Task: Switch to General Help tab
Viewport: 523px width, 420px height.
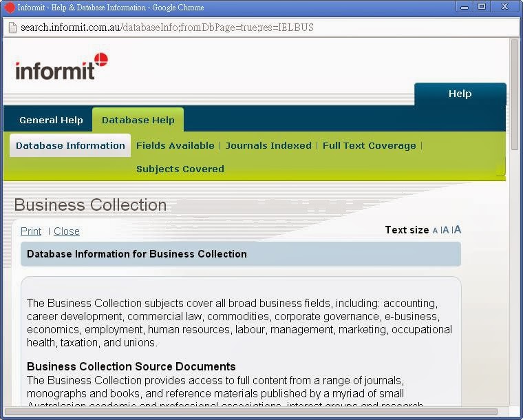Action: click(51, 120)
